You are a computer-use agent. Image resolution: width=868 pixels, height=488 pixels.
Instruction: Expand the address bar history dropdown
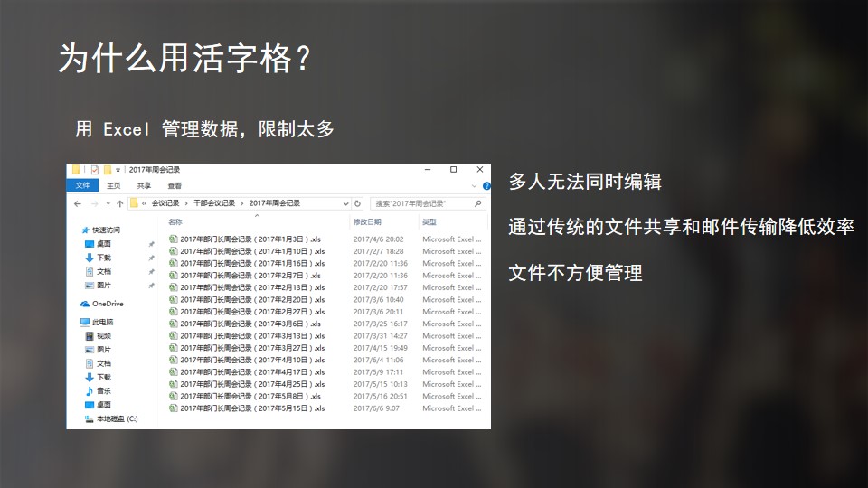point(345,203)
